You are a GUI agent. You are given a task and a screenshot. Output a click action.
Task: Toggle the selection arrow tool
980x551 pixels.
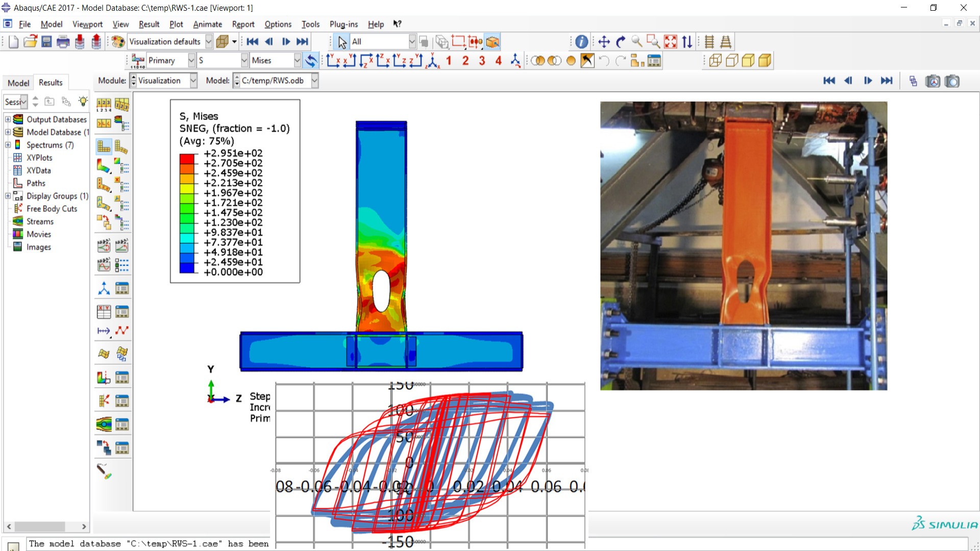tap(342, 42)
